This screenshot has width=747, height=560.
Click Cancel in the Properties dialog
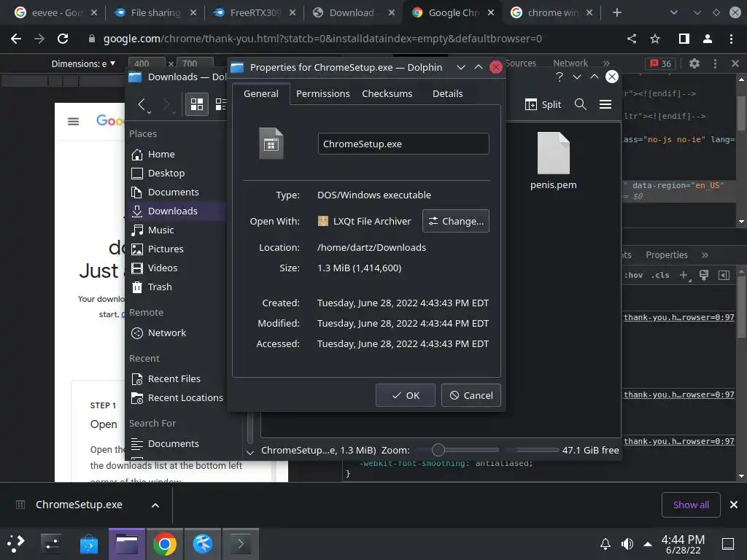point(471,395)
